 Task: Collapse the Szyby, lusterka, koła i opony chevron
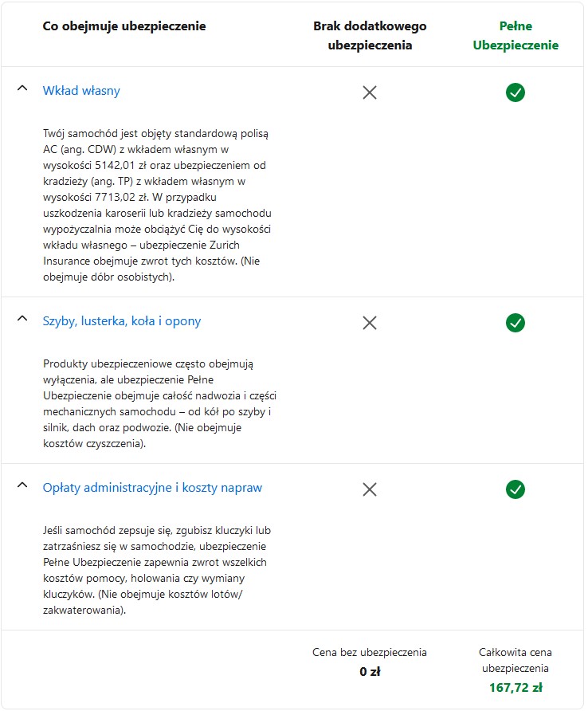22,319
